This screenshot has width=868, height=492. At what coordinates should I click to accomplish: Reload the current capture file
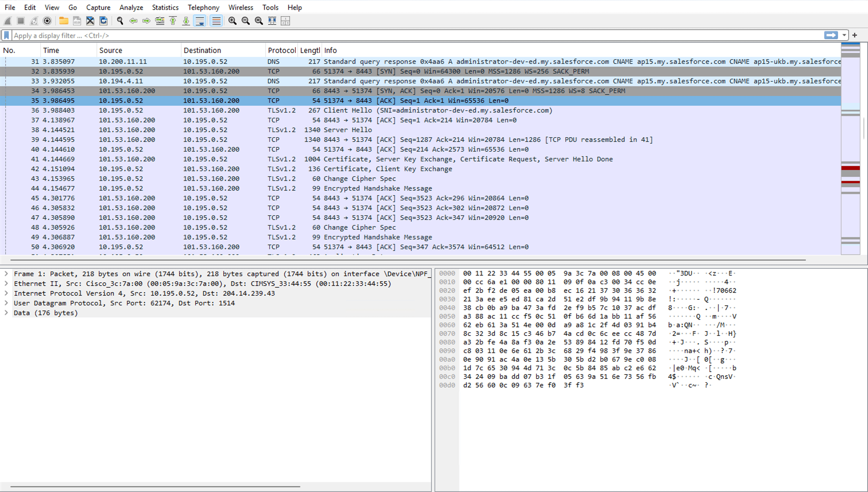pos(103,21)
